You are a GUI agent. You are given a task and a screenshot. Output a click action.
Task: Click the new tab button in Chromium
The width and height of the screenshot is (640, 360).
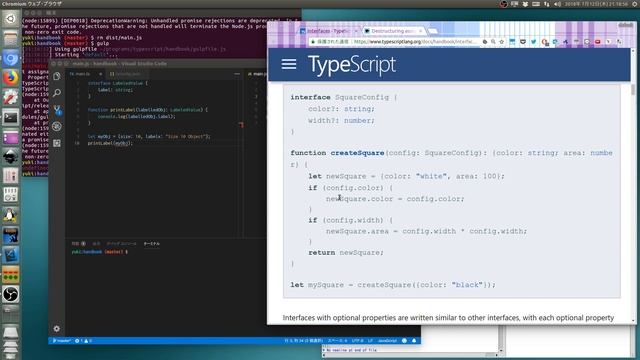[x=433, y=31]
